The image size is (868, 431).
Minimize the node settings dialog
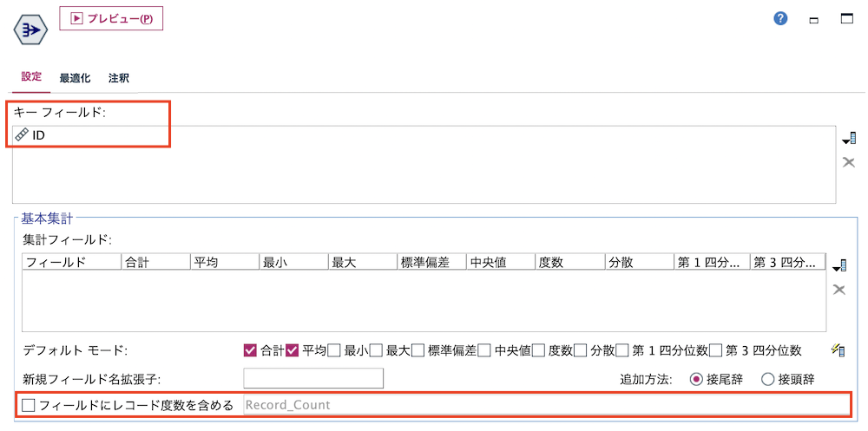814,20
